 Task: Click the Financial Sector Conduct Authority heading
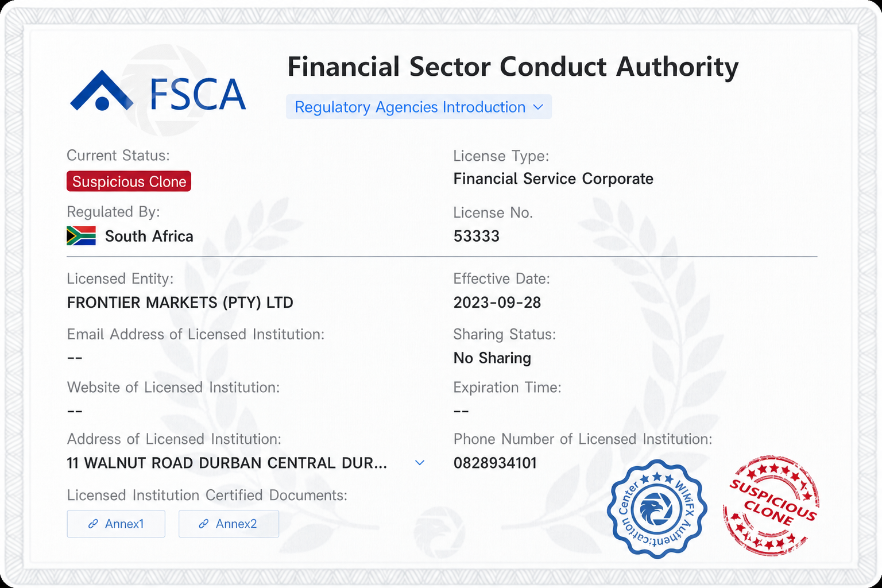pyautogui.click(x=513, y=67)
